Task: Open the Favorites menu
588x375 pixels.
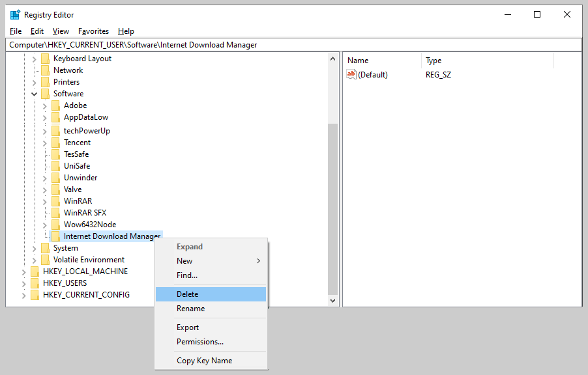Action: click(93, 31)
